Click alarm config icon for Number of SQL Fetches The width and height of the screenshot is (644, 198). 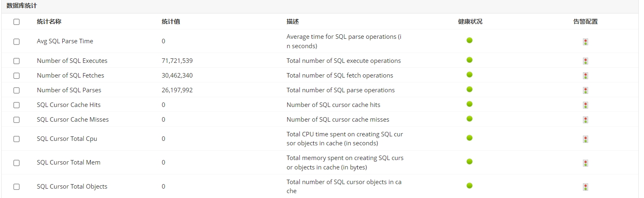click(x=585, y=76)
